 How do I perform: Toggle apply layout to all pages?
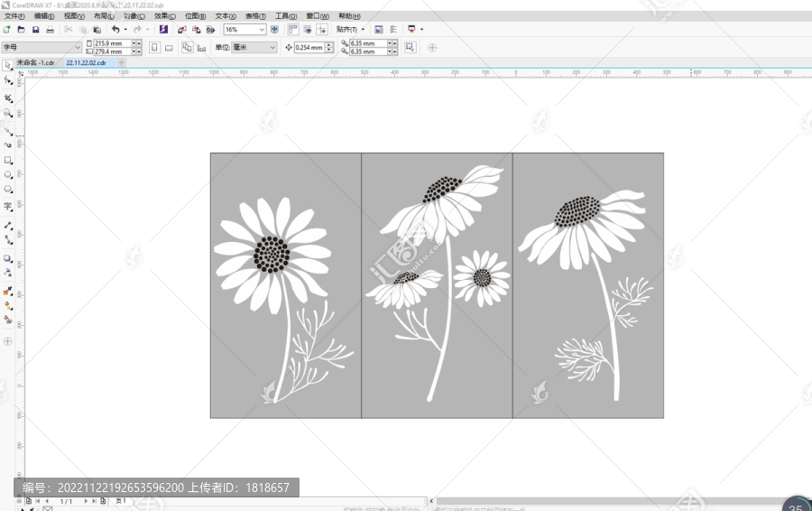coord(187,47)
